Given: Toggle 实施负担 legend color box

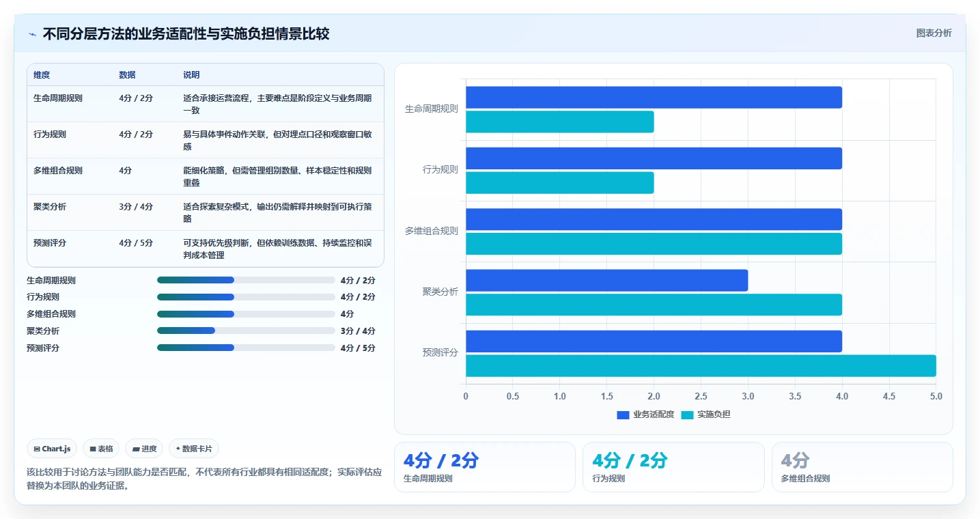Looking at the screenshot, I should click(687, 415).
